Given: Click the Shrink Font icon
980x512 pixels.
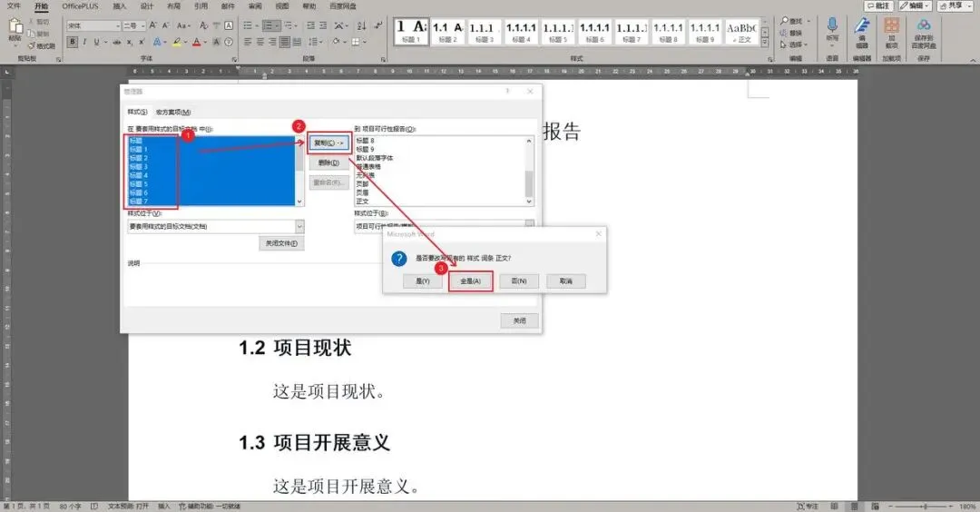Looking at the screenshot, I should pos(166,25).
